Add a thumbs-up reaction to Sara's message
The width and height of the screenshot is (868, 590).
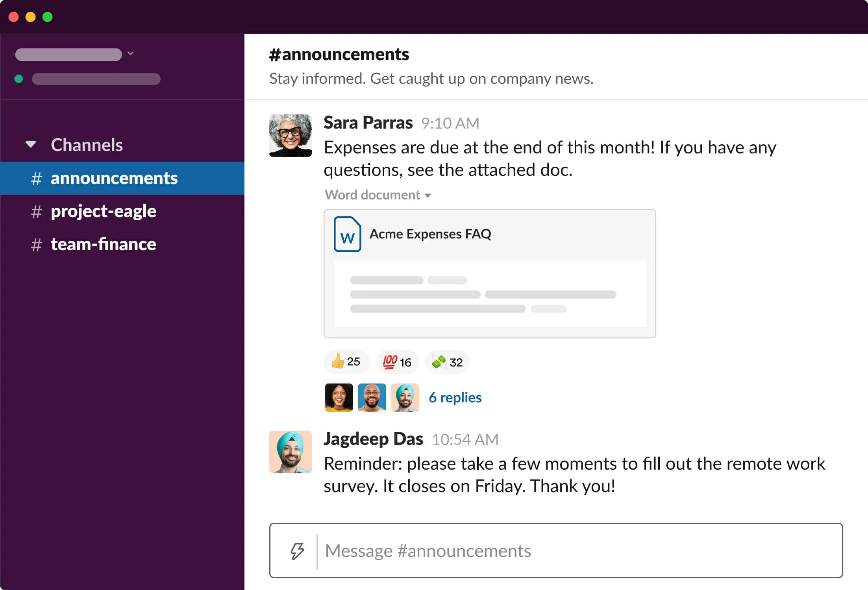tap(346, 361)
